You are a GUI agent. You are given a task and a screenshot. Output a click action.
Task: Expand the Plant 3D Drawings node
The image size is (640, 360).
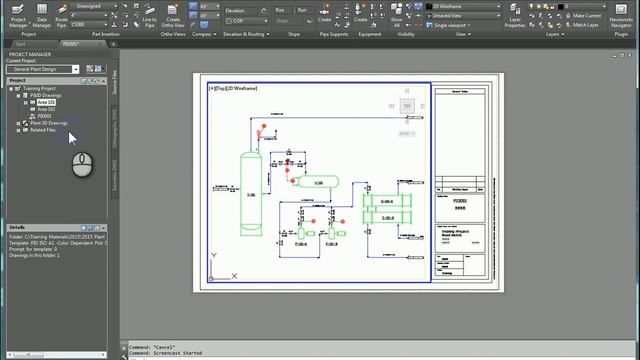[18, 123]
